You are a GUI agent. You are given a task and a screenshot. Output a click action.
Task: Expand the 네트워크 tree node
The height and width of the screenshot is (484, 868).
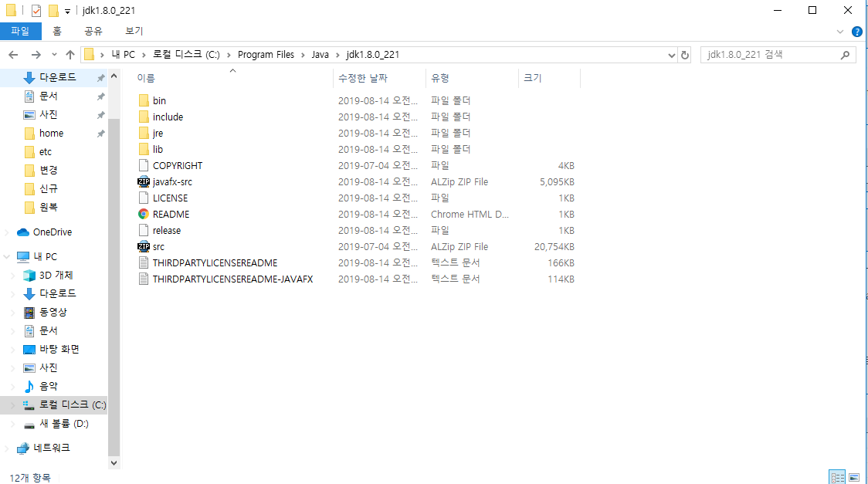pyautogui.click(x=7, y=448)
